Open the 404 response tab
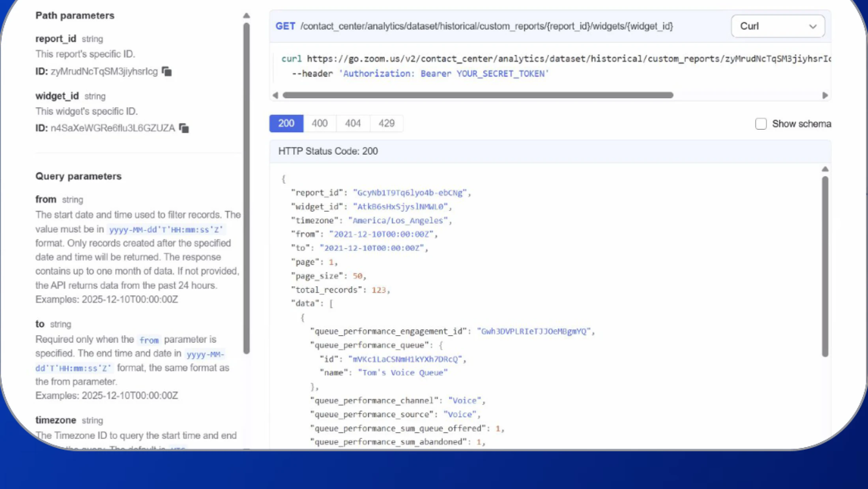The image size is (868, 489). [x=353, y=123]
